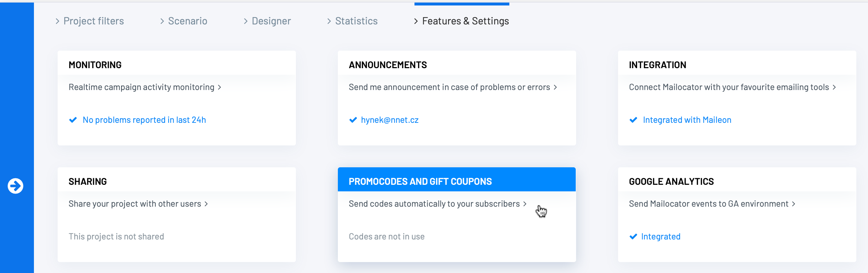Open the Project filters tab
868x273 pixels.
pos(90,21)
